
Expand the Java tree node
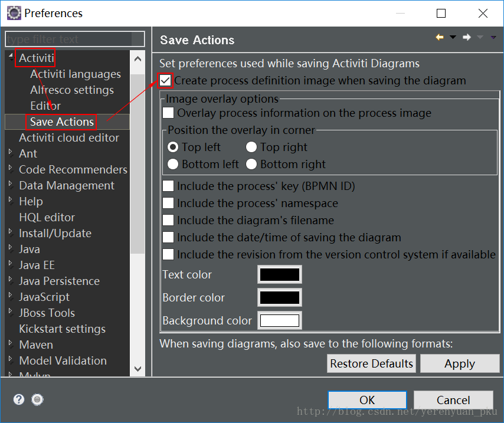[x=11, y=247]
